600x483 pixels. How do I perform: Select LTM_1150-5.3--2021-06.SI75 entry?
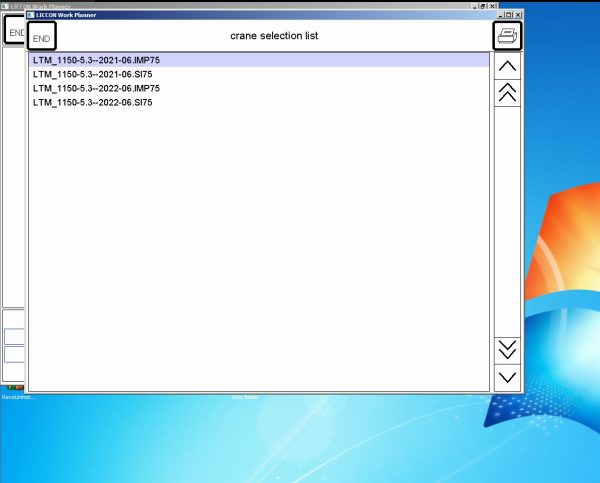pyautogui.click(x=259, y=74)
